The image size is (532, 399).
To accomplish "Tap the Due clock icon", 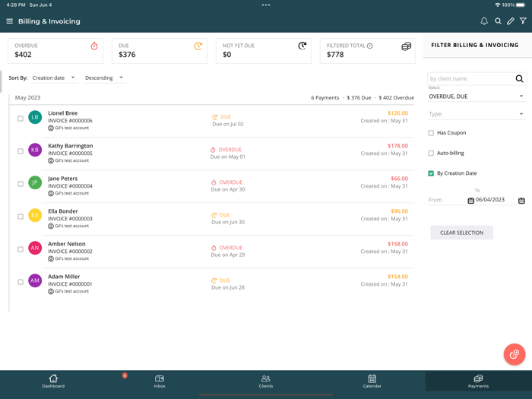I will 198,46.
